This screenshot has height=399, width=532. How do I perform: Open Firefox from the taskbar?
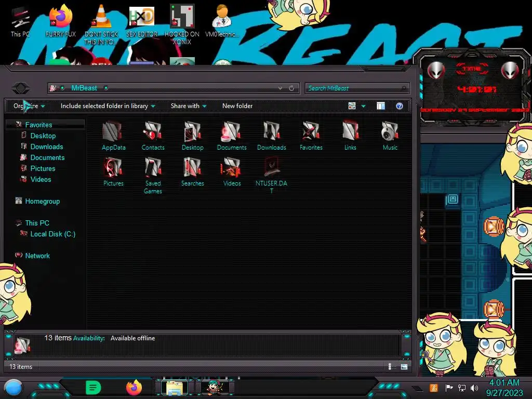134,388
